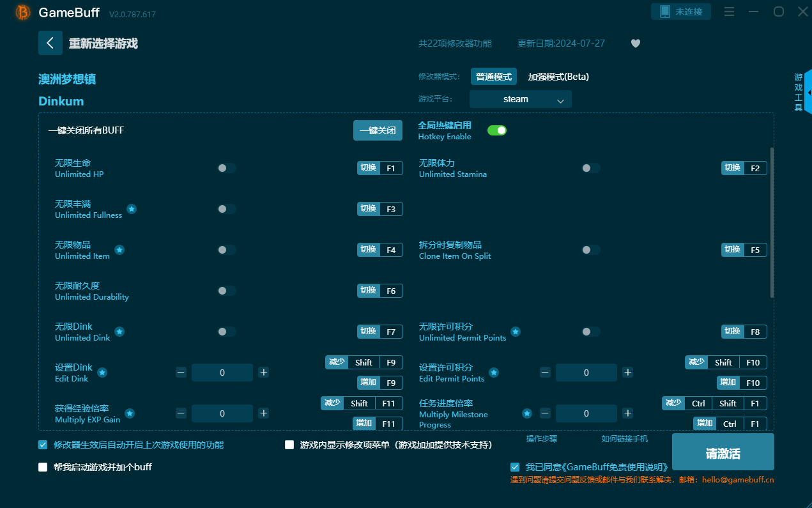Viewport: 812px width, 508px height.
Task: Select 普通模式 mode tab
Action: (x=494, y=77)
